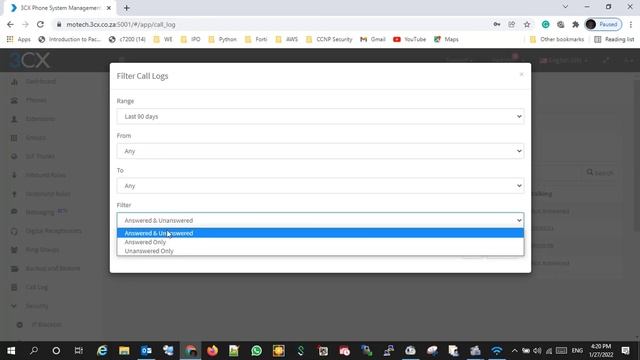Open the Ring Groups sidebar item
This screenshot has height=360, width=640.
[x=42, y=249]
